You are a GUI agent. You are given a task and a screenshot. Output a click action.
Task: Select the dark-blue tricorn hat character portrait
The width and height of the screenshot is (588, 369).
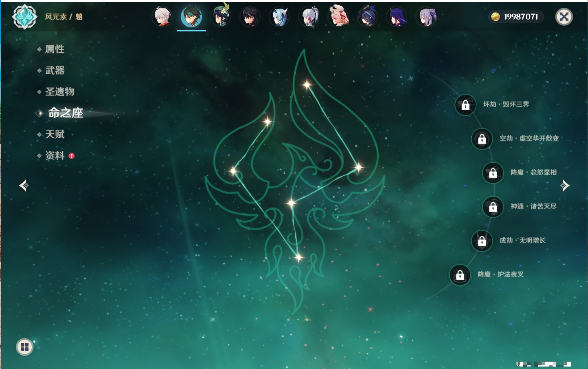[368, 17]
